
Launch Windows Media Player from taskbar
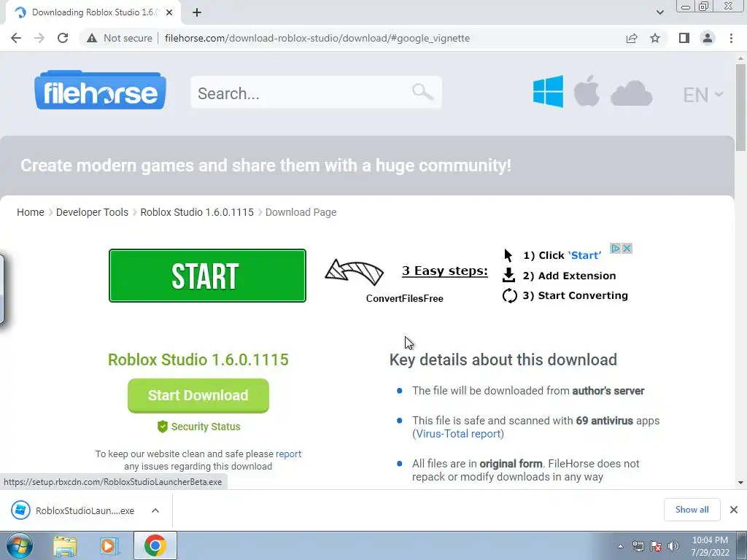point(109,545)
